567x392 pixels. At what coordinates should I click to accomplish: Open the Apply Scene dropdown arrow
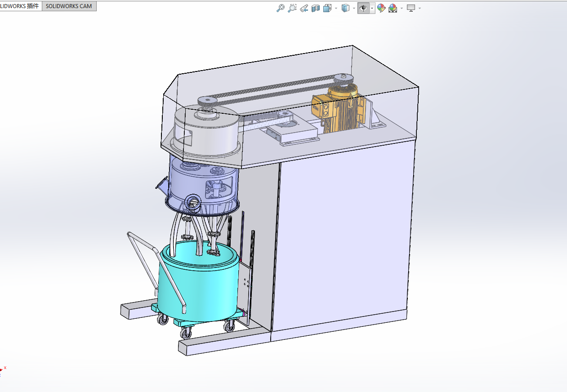(x=402, y=8)
